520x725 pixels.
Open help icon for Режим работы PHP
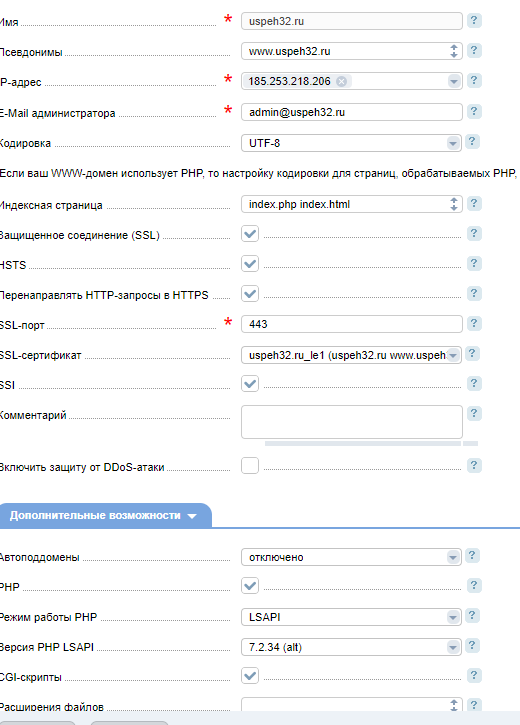click(x=472, y=615)
